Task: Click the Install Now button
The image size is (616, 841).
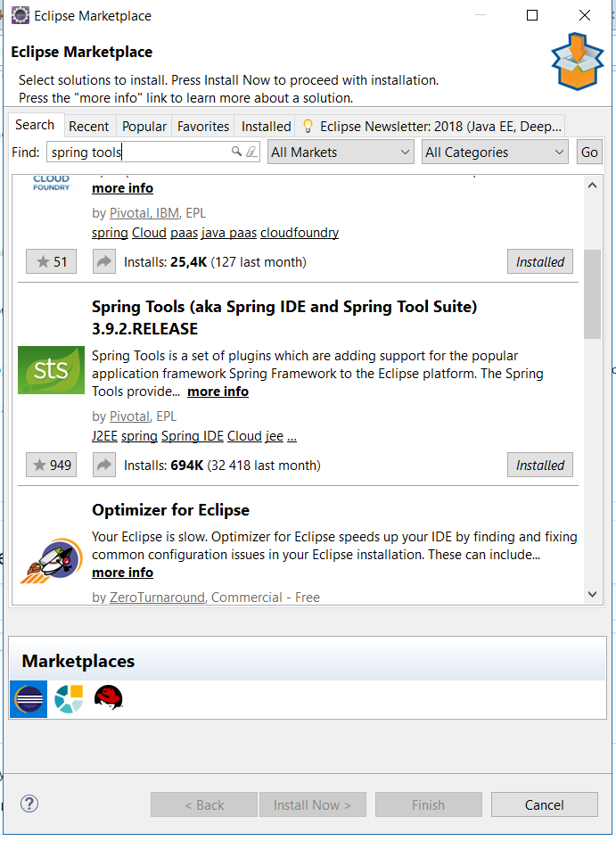Action: (313, 804)
